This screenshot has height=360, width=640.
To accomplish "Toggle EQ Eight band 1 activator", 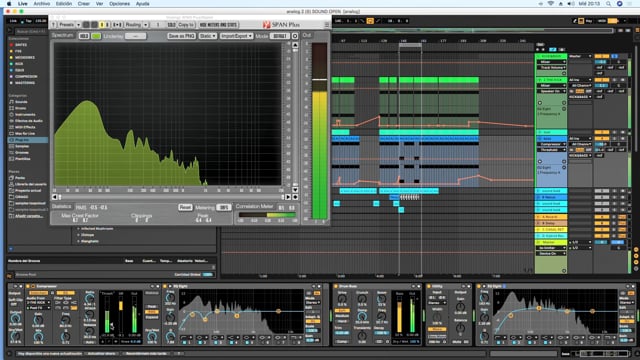I will coord(184,342).
